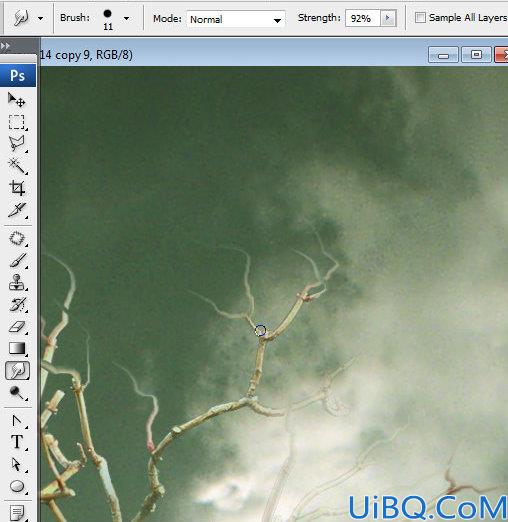
Task: Enable Sample All Layers checkbox
Action: [420, 18]
